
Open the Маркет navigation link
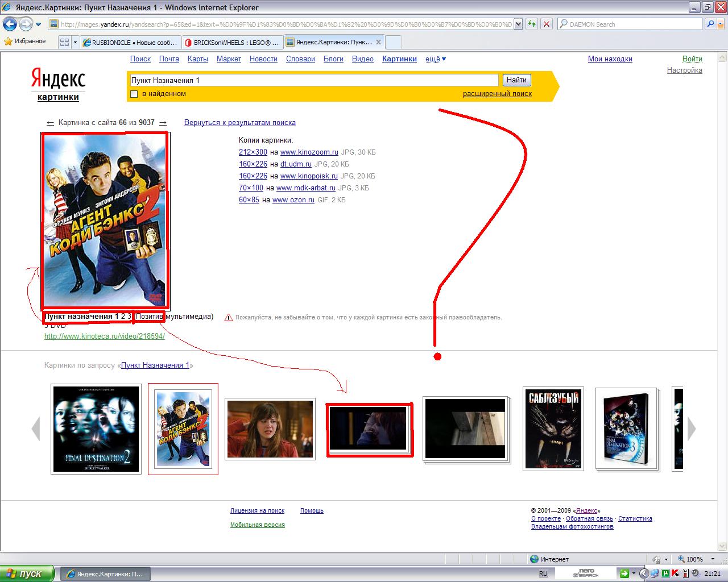(x=229, y=59)
